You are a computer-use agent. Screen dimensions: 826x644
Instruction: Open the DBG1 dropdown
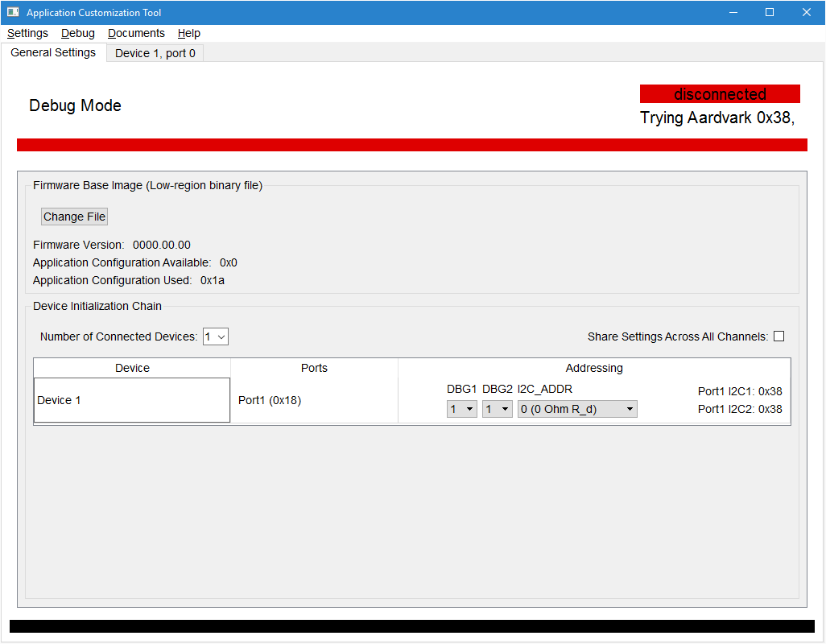462,409
